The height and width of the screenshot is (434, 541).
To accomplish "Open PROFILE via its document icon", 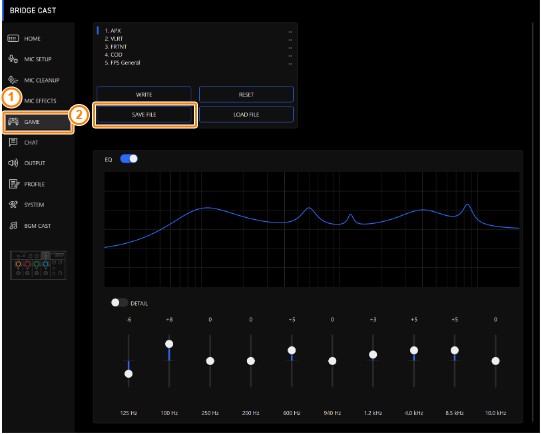I will (x=14, y=184).
